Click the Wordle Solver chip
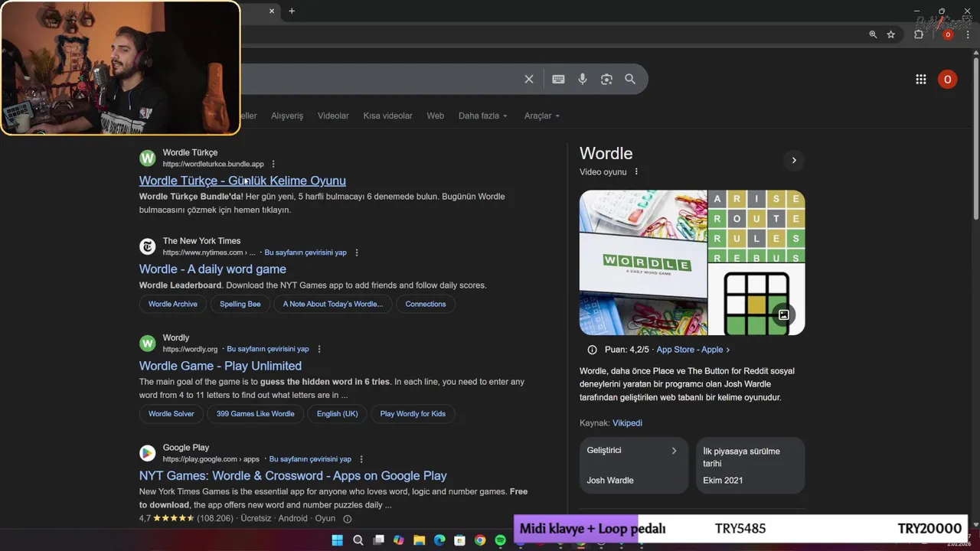Screen dimensions: 980x551 click(x=171, y=414)
